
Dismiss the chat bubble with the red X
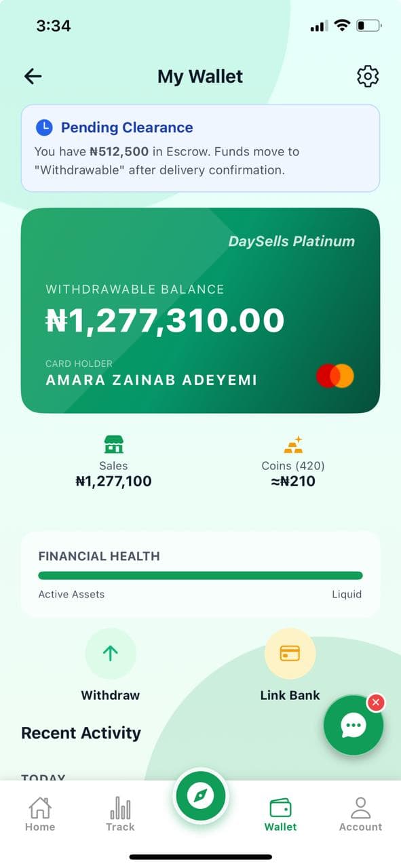tap(376, 703)
